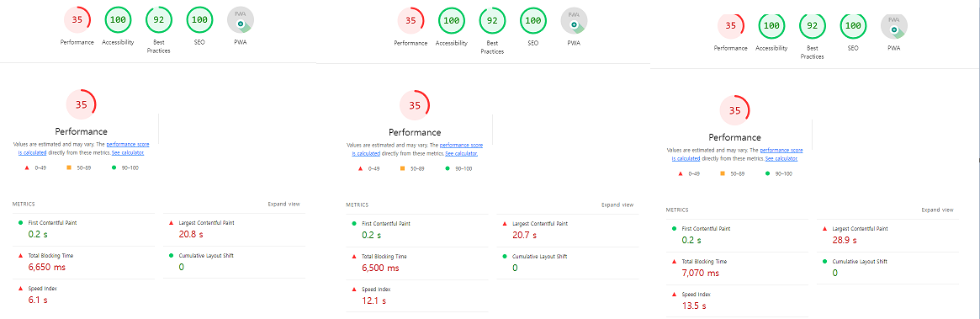Click SEO 100 gauge in right report
The image size is (980, 319).
(x=853, y=25)
